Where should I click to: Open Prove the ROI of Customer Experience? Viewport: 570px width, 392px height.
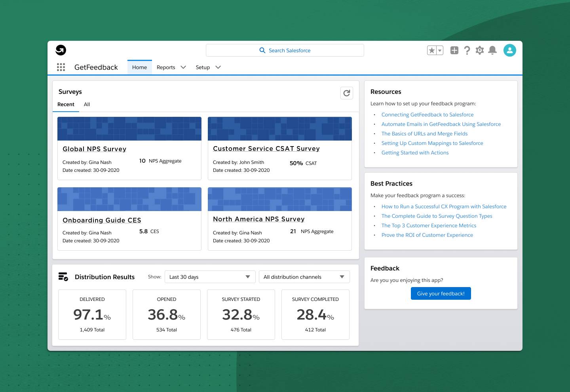click(427, 235)
